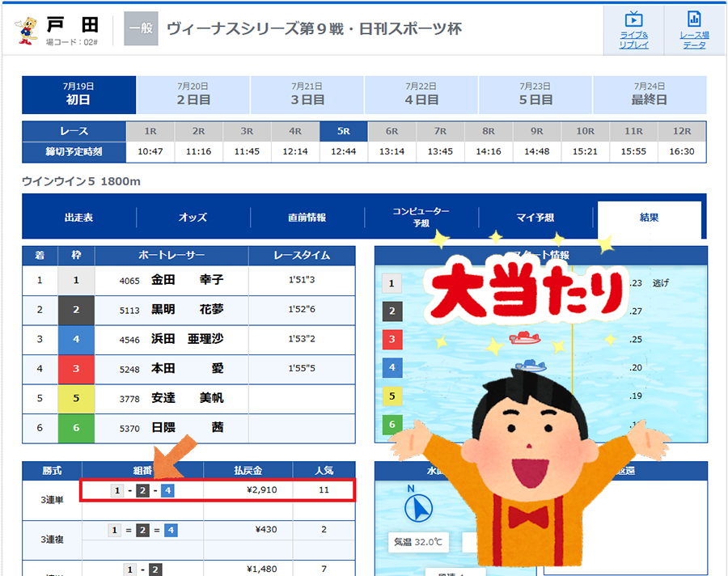Open the オッズ odds tab
Image resolution: width=728 pixels, height=576 pixels.
point(193,218)
